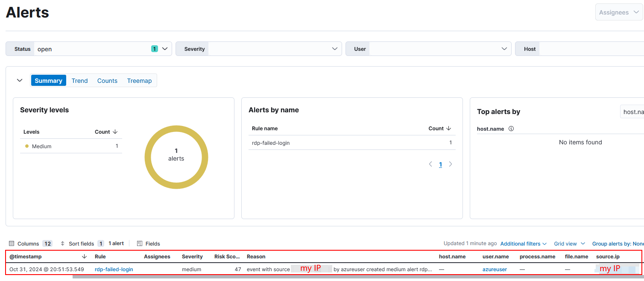The image size is (644, 281).
Task: Click the Rule column header
Action: coord(100,257)
